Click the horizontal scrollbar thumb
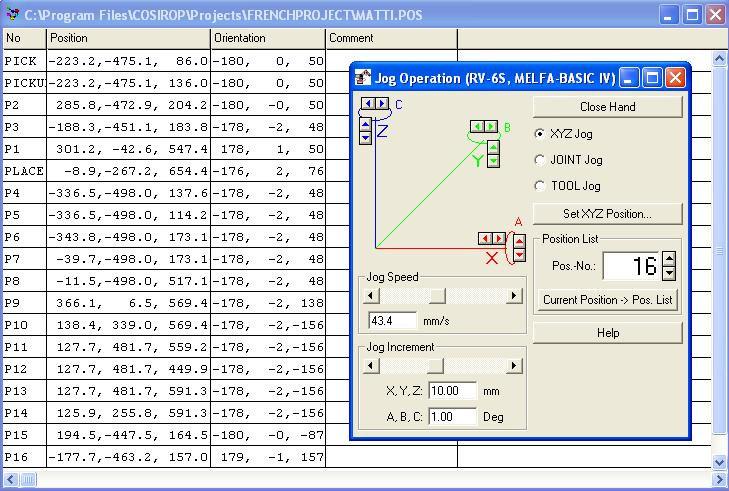This screenshot has width=729, height=491. pyautogui.click(x=28, y=479)
